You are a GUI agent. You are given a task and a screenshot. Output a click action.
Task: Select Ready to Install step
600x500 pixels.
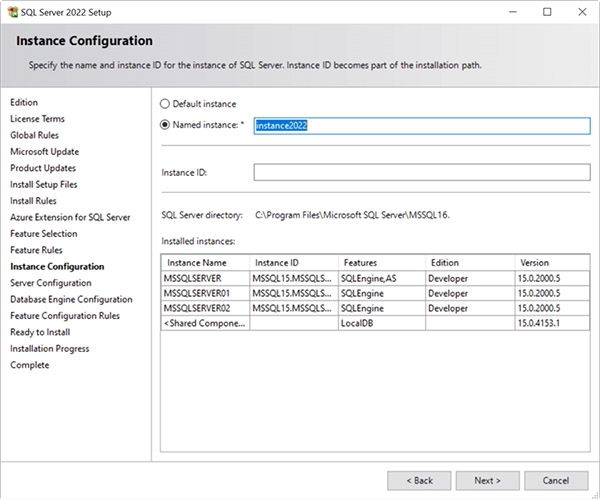click(40, 332)
